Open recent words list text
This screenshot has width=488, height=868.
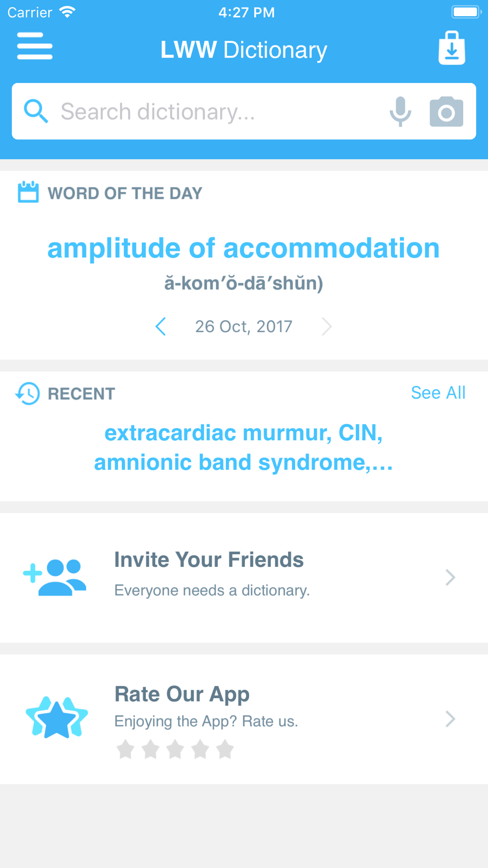[244, 447]
